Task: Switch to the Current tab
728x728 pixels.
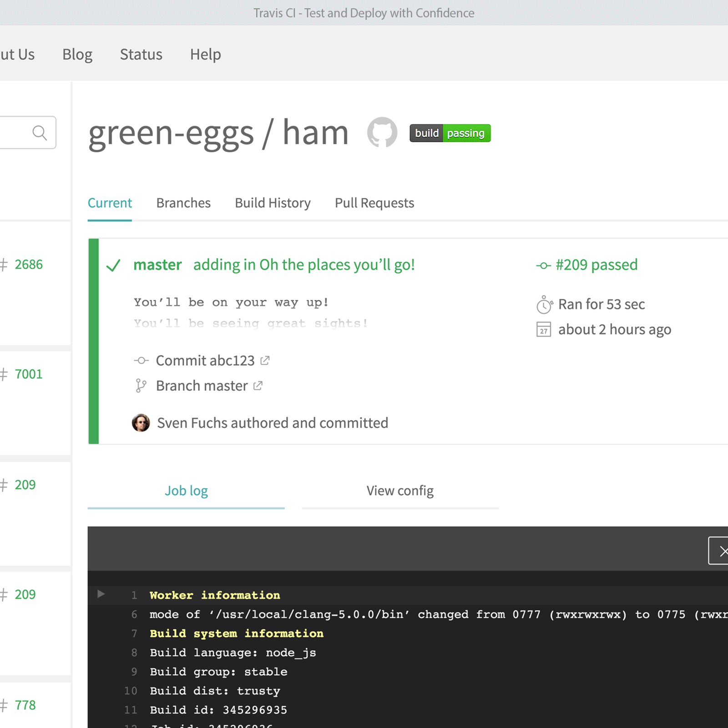Action: (x=110, y=203)
